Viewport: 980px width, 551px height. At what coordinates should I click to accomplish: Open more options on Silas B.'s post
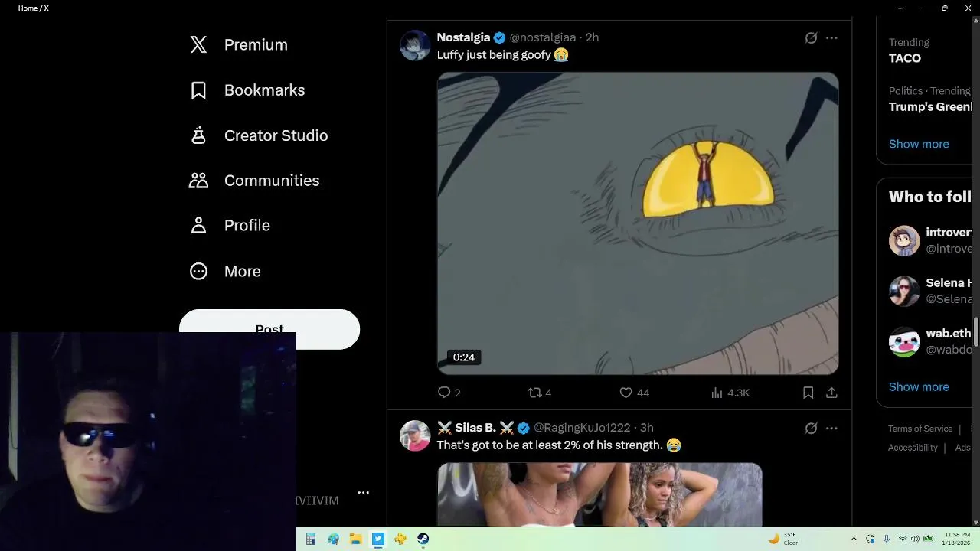click(831, 428)
